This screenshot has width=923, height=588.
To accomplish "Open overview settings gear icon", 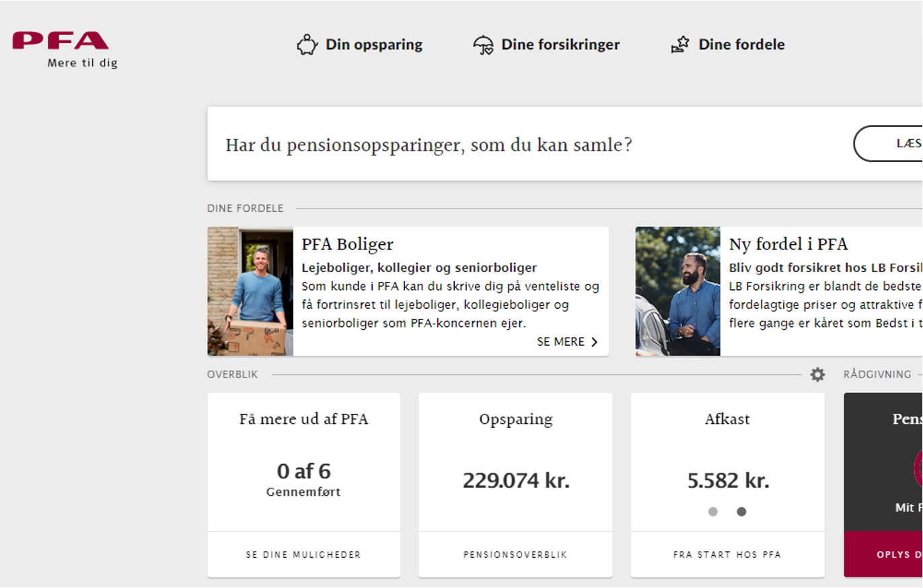I will (817, 375).
